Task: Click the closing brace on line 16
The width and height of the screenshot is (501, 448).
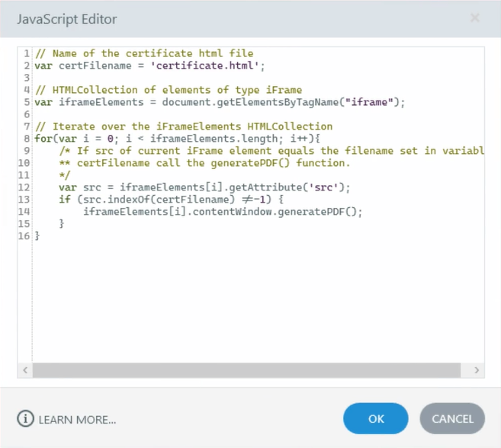Action: [37, 236]
